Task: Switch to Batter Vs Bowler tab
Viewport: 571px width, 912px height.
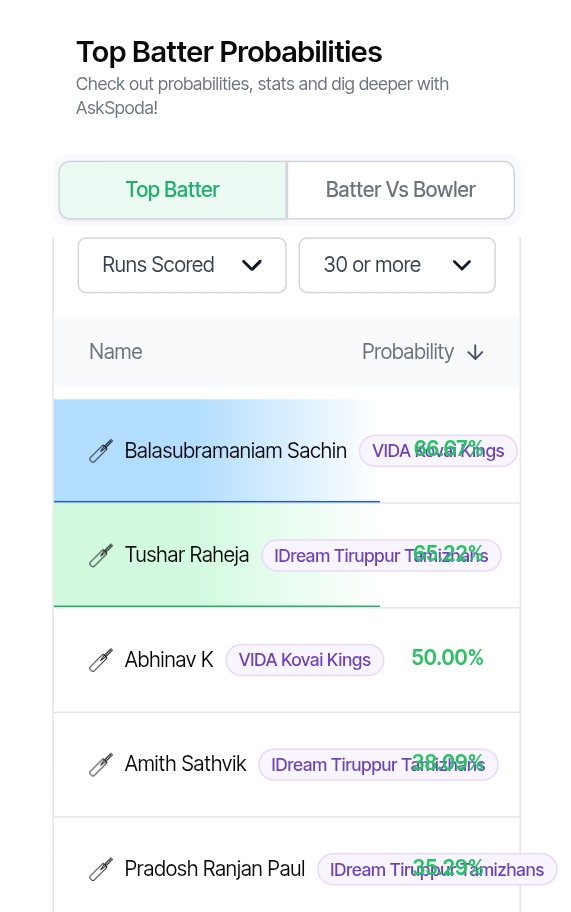Action: pyautogui.click(x=401, y=190)
